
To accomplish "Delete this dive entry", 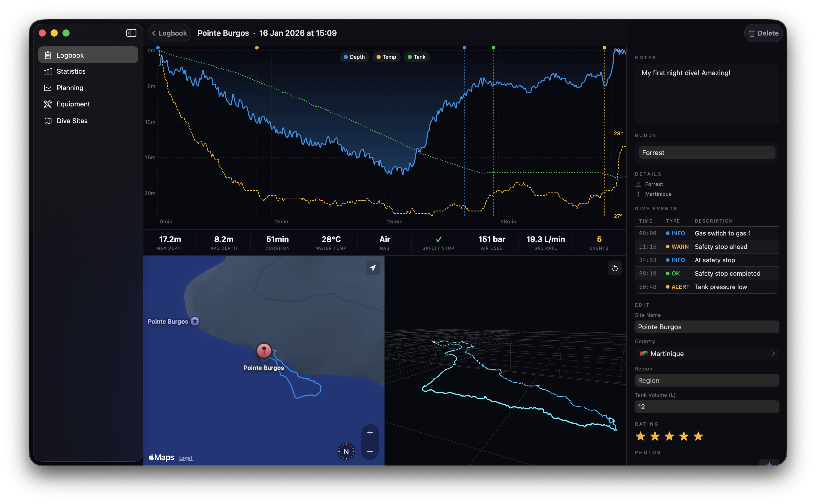I will [763, 33].
